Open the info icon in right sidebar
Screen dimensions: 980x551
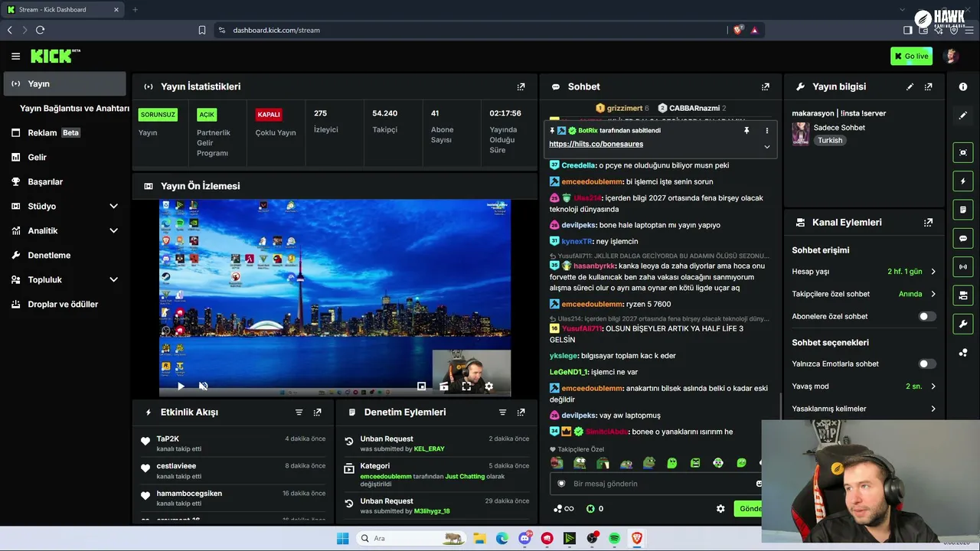(x=963, y=86)
